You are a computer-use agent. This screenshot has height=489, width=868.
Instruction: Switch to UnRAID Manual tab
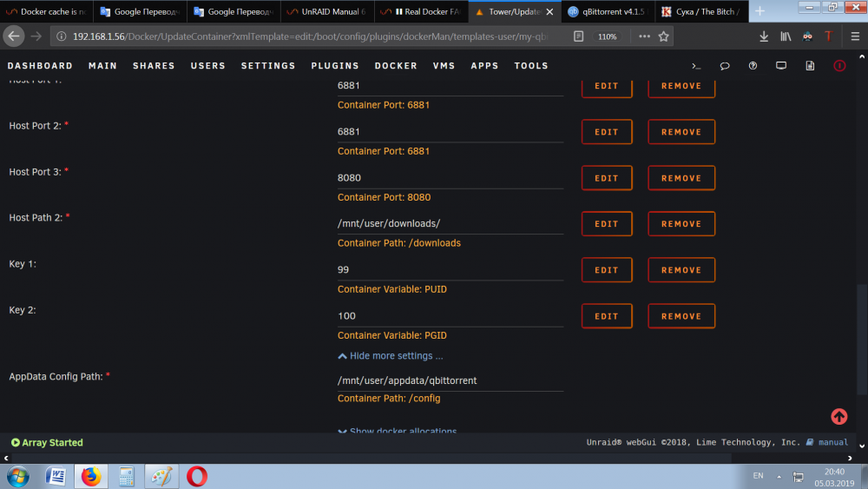[x=328, y=11]
